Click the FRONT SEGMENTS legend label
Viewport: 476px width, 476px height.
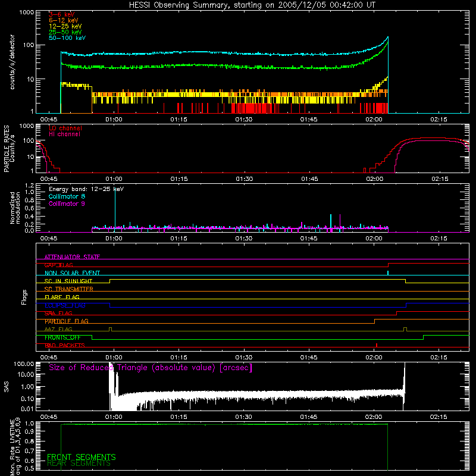tap(82, 457)
